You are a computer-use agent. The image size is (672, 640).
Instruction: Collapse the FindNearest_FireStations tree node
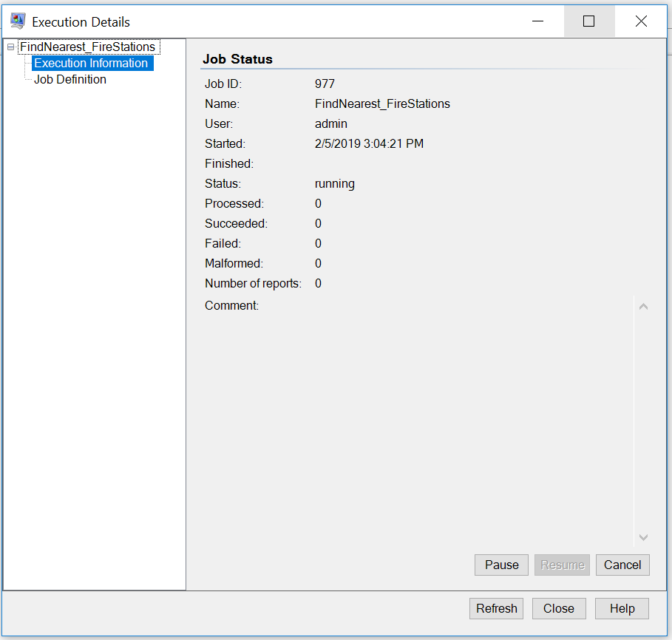(x=11, y=47)
